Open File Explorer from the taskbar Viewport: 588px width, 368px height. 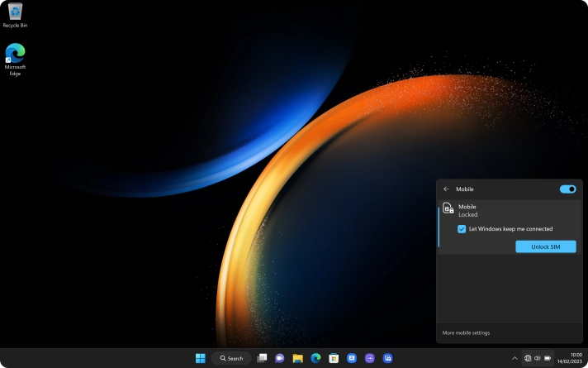point(297,358)
